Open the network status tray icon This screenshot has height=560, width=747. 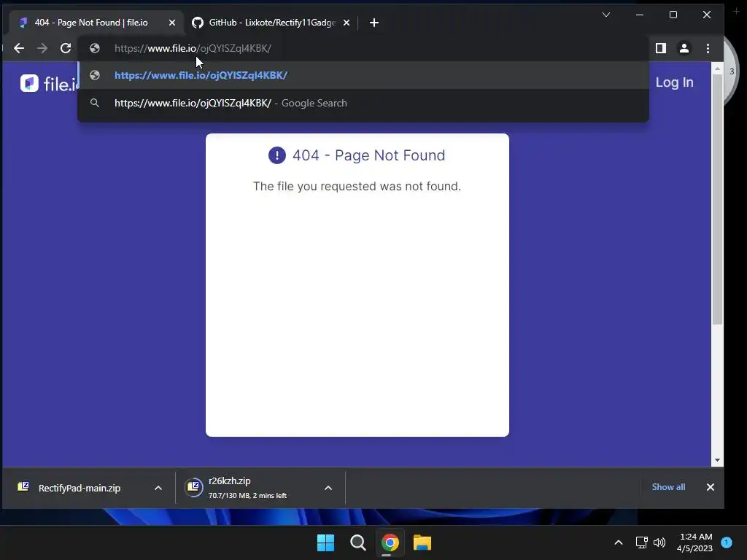pyautogui.click(x=642, y=542)
